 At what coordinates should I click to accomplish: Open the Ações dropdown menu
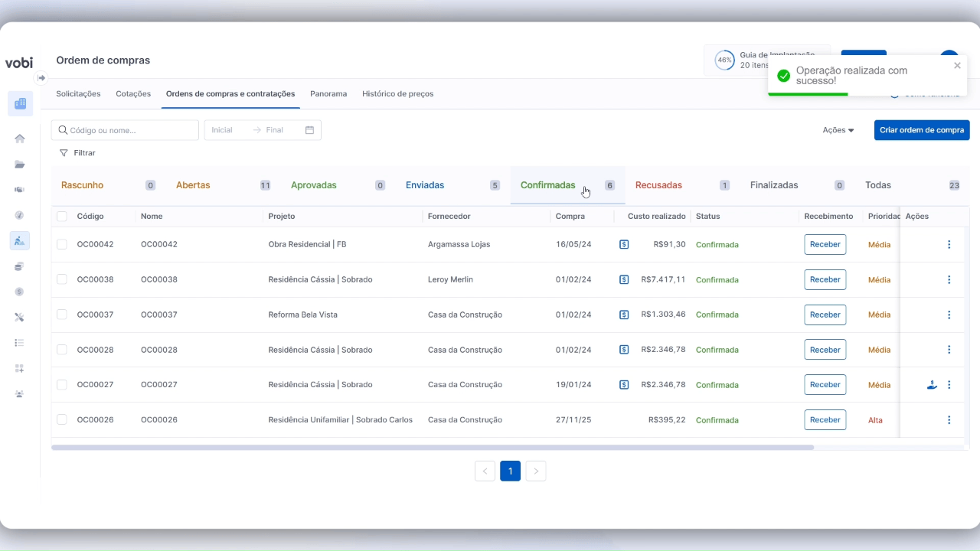pos(838,130)
